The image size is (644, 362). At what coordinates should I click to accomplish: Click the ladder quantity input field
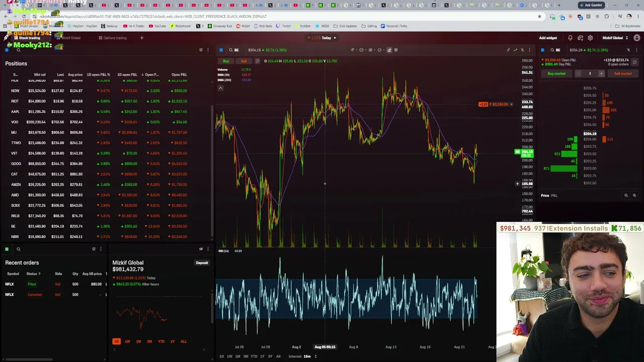(x=590, y=73)
